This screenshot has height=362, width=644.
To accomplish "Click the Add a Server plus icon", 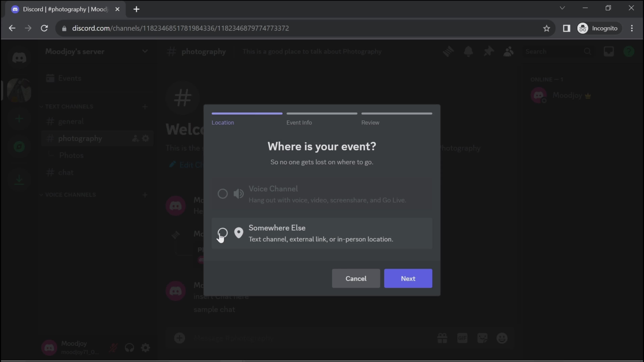I will pos(19,119).
